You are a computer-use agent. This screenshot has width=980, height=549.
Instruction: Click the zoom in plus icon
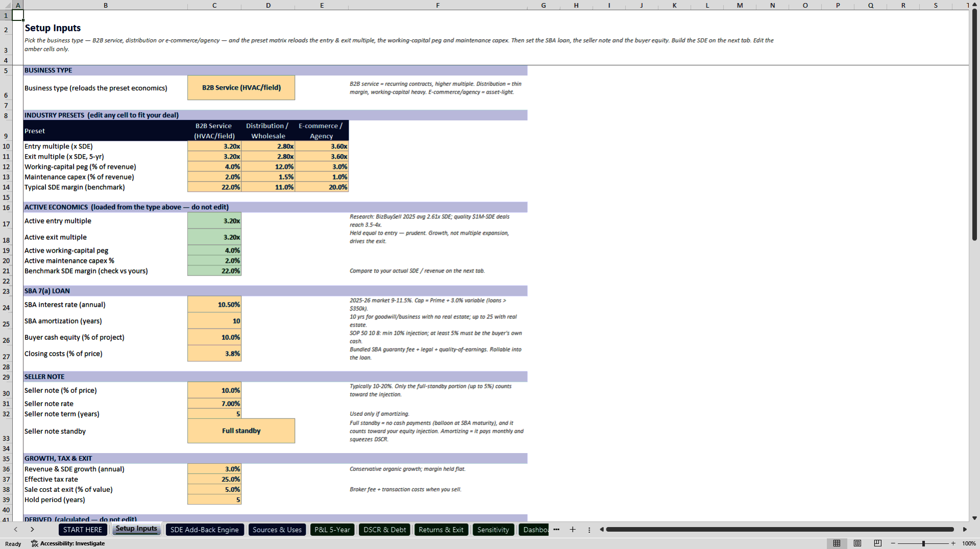coord(953,543)
